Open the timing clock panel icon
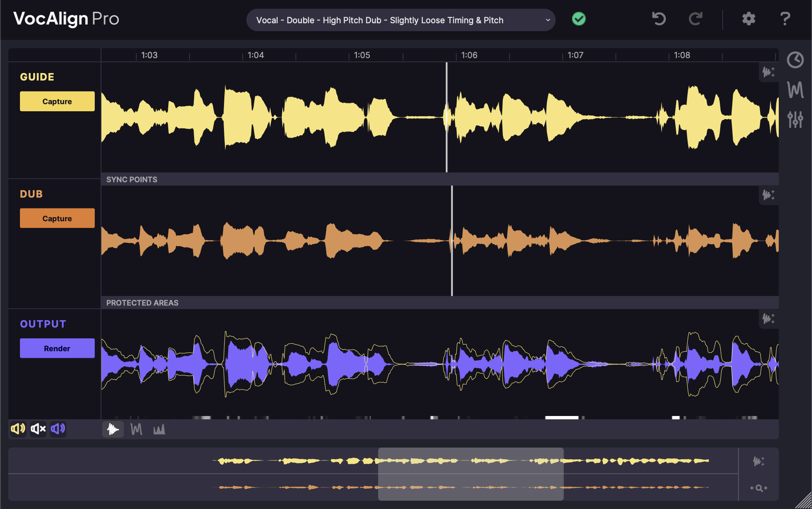This screenshot has height=509, width=812. 795,60
